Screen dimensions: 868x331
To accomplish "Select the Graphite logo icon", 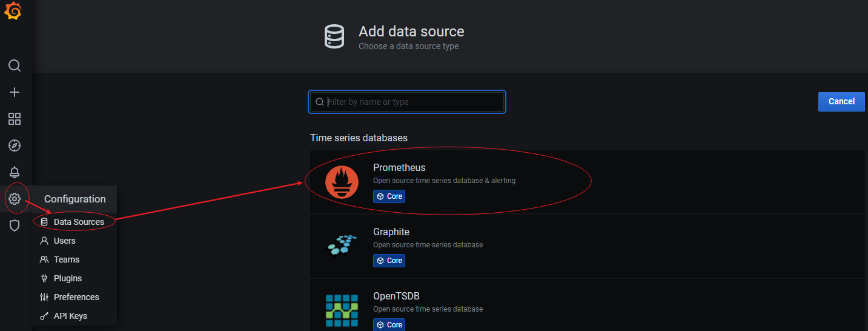I will click(342, 245).
